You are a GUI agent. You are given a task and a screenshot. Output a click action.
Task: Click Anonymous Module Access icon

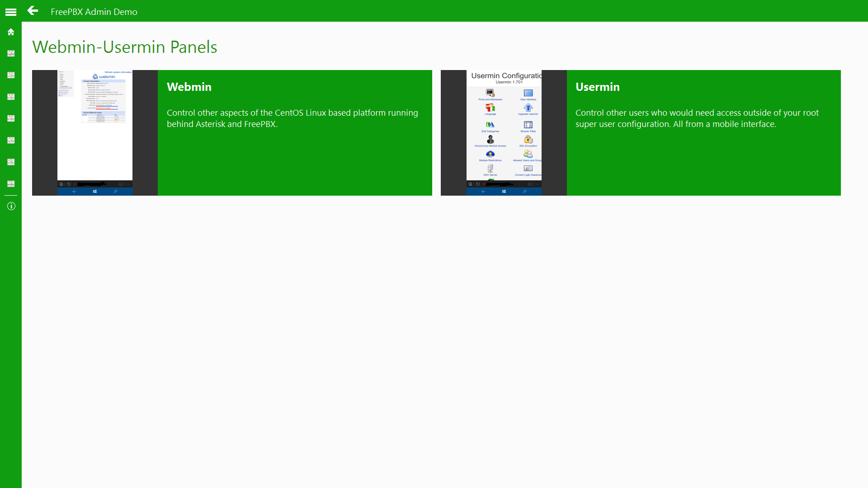[x=491, y=140]
